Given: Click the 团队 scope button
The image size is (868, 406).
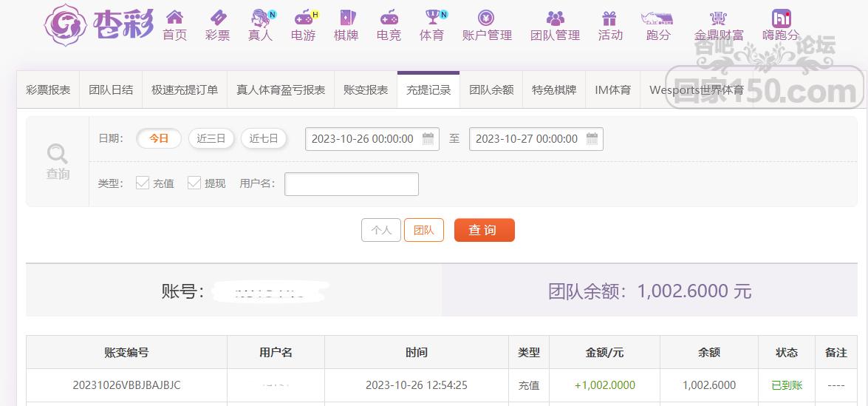Looking at the screenshot, I should tap(424, 230).
